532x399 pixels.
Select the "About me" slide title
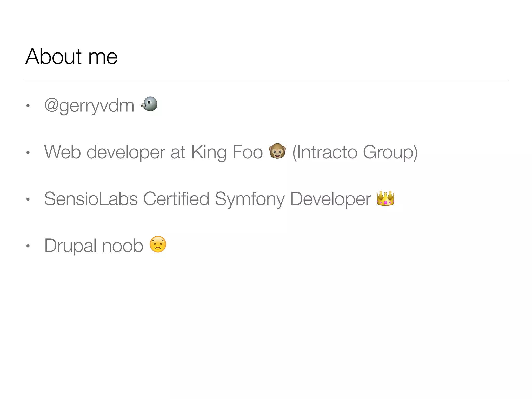point(71,56)
